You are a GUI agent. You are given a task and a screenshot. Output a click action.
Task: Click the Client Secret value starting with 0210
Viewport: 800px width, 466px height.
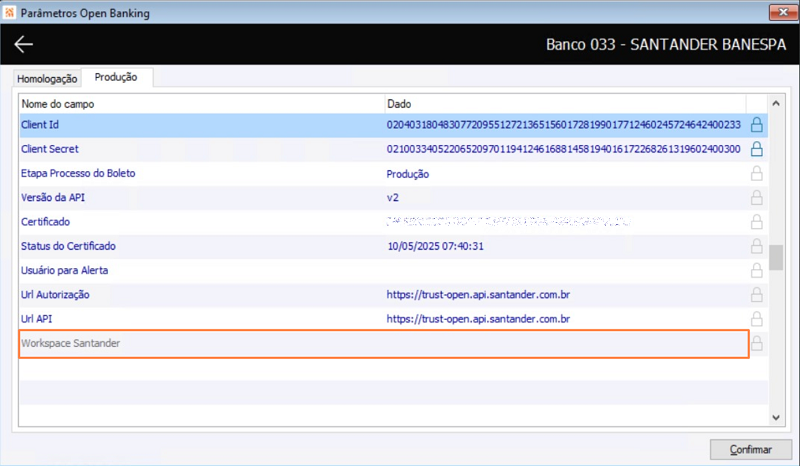coord(563,149)
